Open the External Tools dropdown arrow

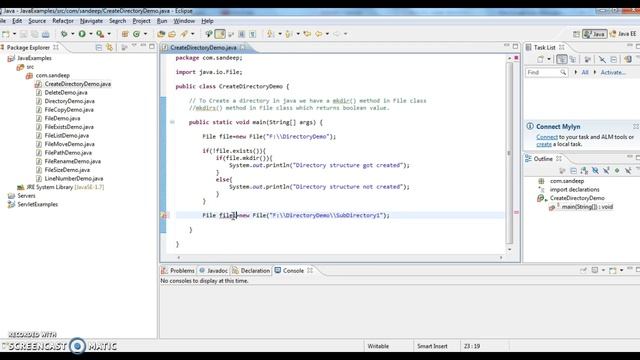(x=109, y=34)
